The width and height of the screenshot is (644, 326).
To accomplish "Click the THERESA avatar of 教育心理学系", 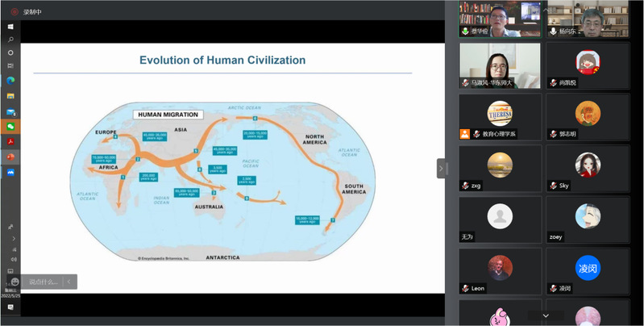I will pyautogui.click(x=500, y=114).
